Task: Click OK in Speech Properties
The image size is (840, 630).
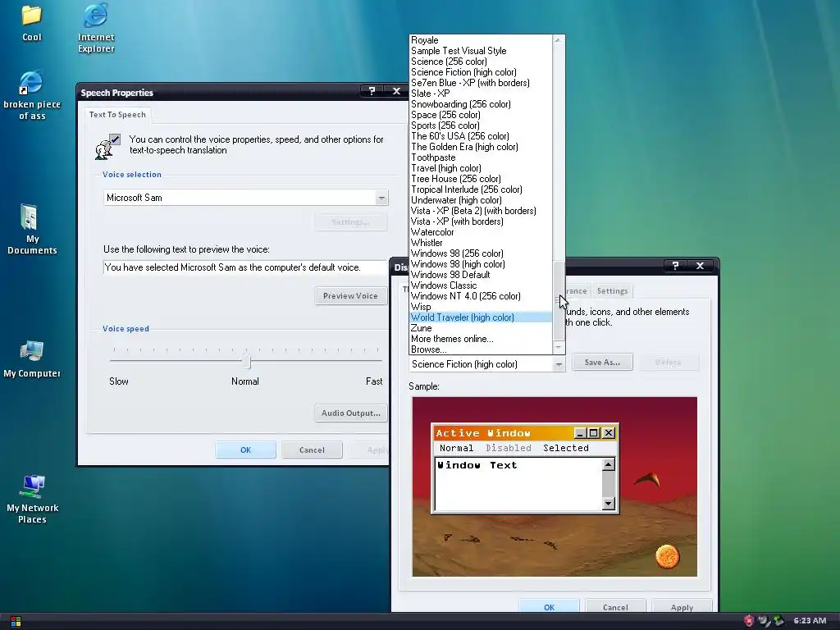Action: 245,450
